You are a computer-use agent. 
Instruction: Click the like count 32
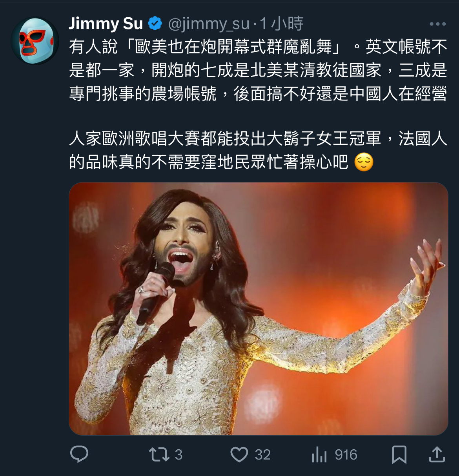[262, 454]
